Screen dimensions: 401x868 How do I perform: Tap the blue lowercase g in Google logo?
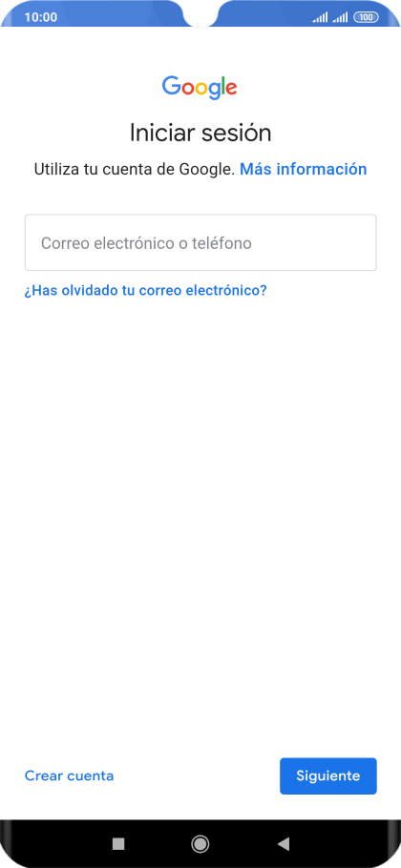point(215,92)
